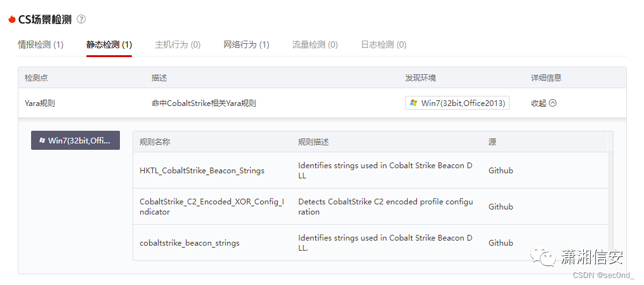This screenshot has width=644, height=285.
Task: Click Github source for HKTL_CobaltStrike_Beacon_Strings row
Action: click(501, 170)
